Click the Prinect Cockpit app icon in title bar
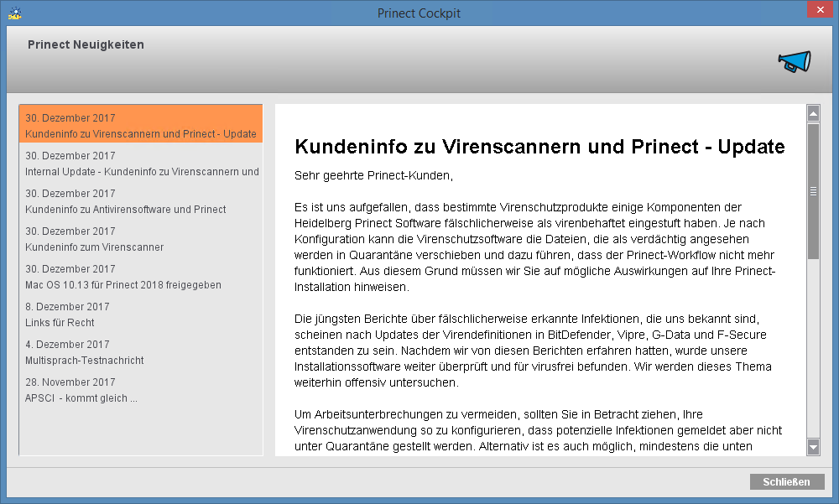839x504 pixels. [x=15, y=13]
